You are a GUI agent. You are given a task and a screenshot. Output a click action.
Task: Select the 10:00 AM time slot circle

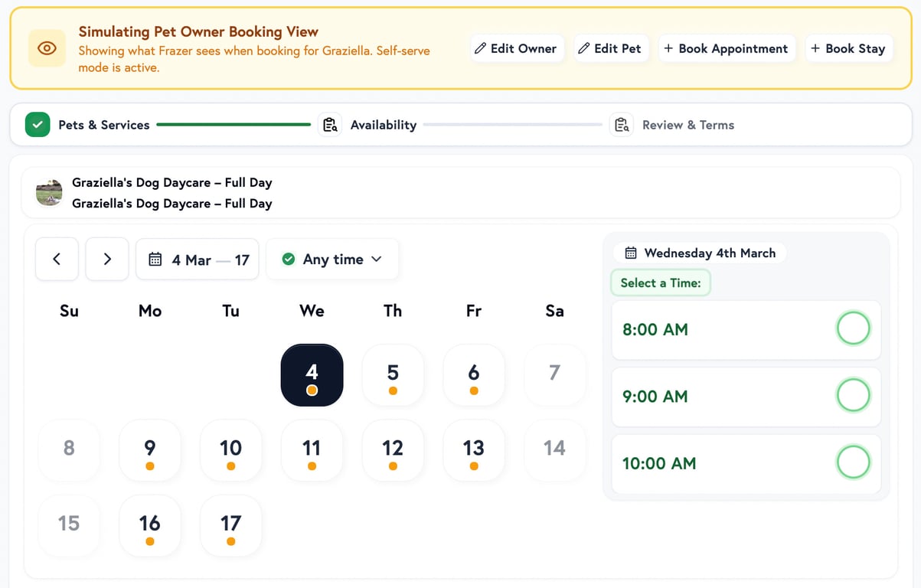point(853,462)
